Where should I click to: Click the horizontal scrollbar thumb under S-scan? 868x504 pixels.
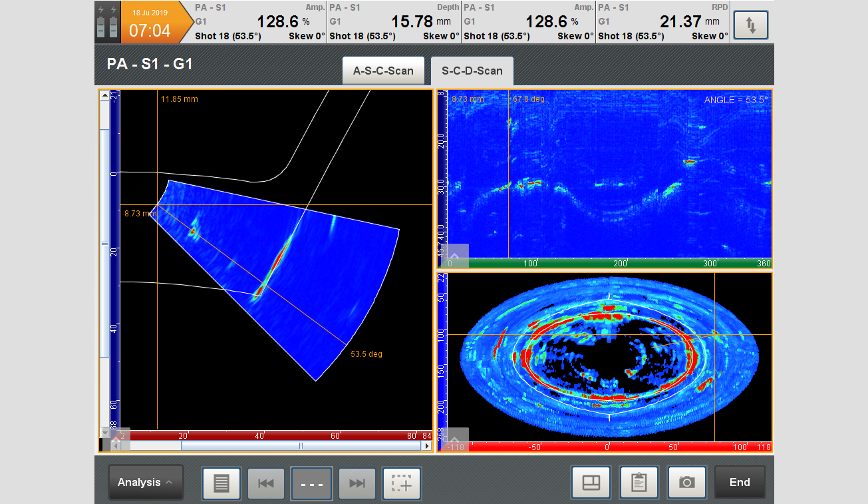(x=301, y=446)
